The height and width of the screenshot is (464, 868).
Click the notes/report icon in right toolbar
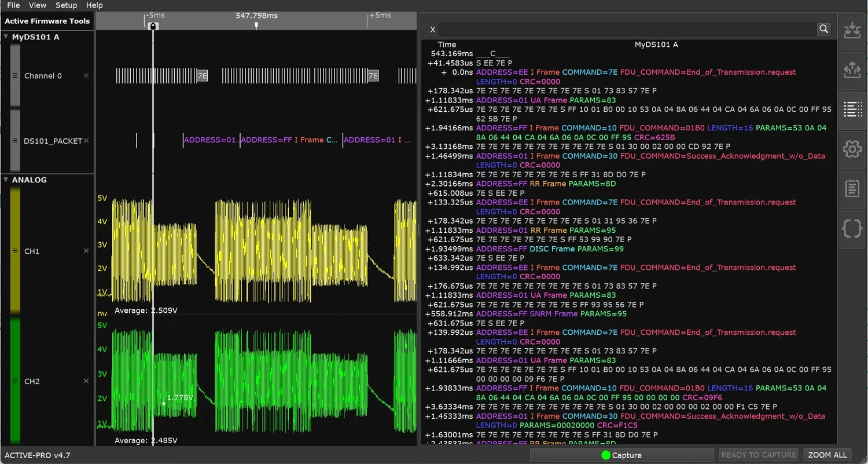tap(852, 189)
